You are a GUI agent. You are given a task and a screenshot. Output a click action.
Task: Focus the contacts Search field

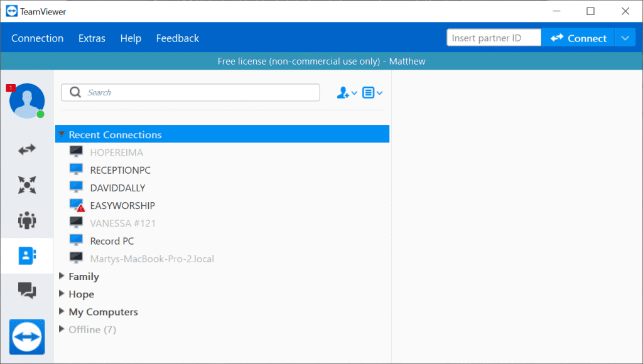[x=191, y=93]
